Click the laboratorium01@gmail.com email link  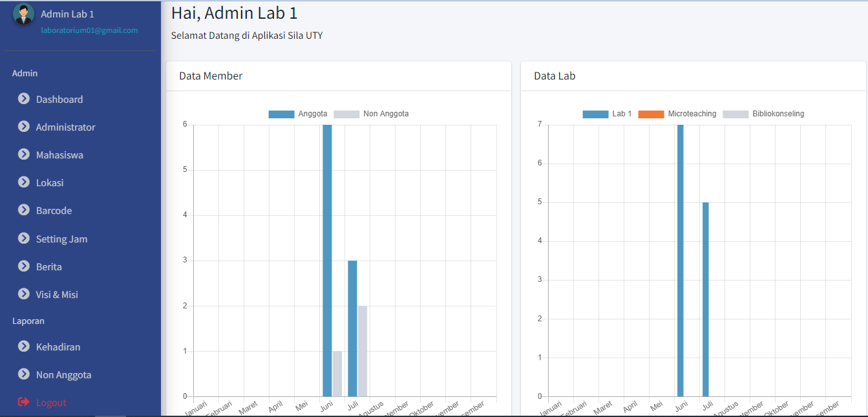tap(89, 30)
